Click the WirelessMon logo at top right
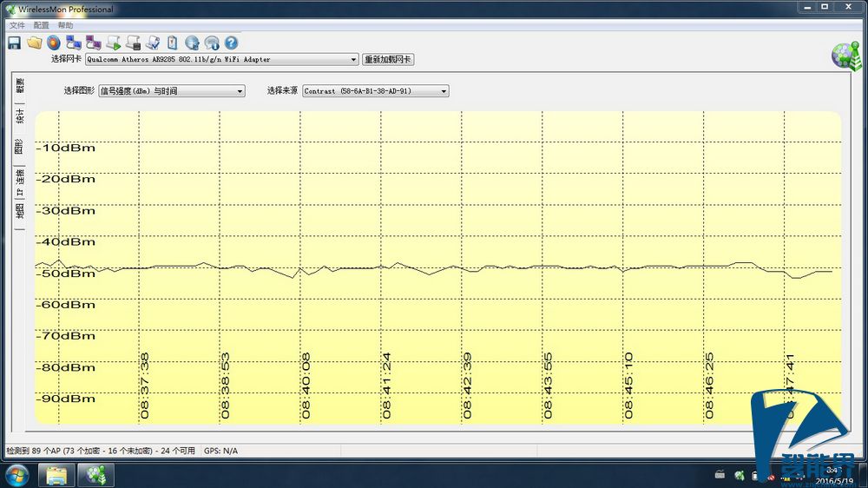Image resolution: width=868 pixels, height=488 pixels. (x=846, y=56)
